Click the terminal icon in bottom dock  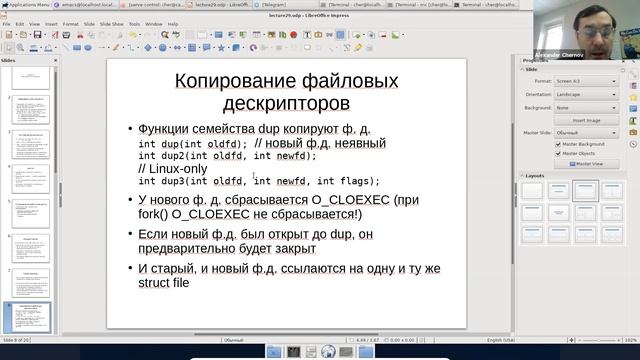[293, 351]
